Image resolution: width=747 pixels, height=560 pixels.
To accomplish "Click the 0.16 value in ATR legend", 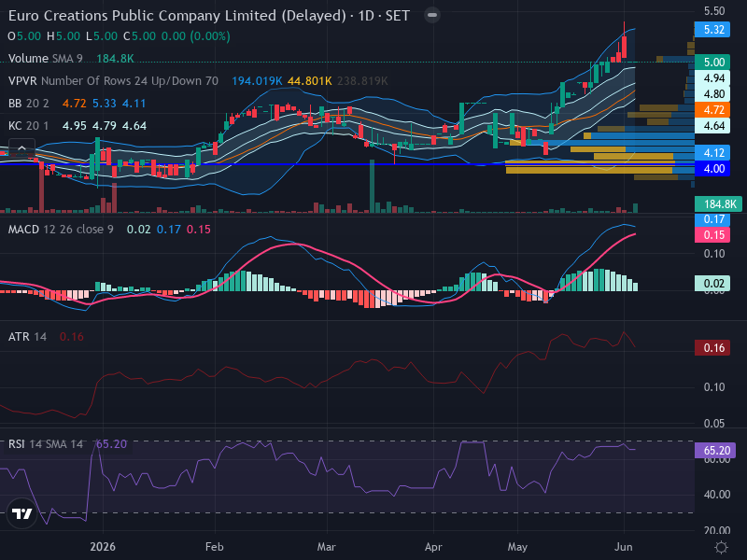I will (x=72, y=337).
